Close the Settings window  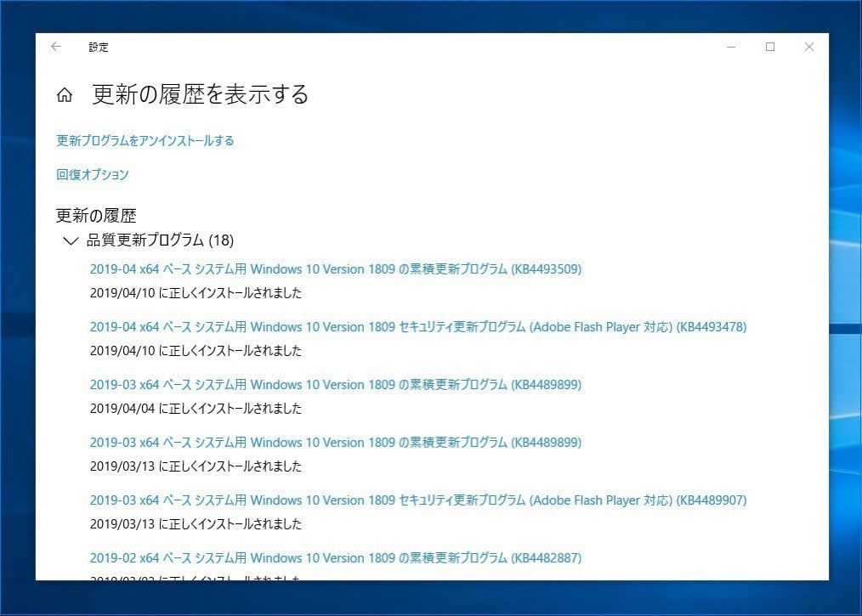pos(809,47)
